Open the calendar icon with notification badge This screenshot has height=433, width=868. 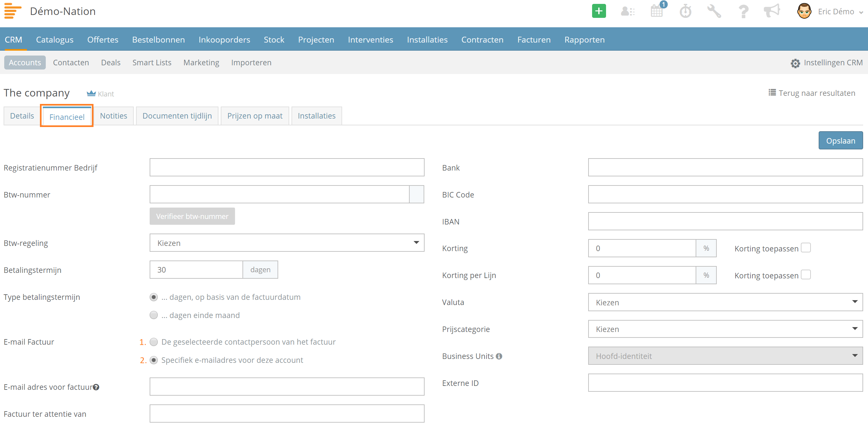(657, 10)
